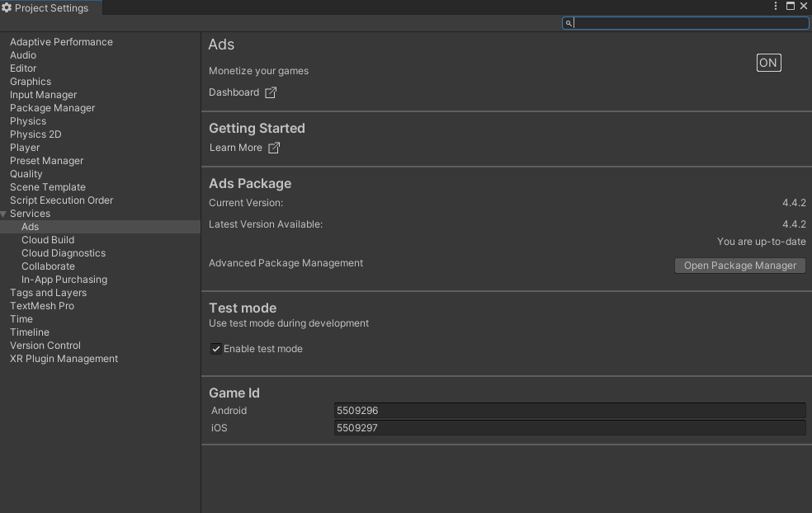Click the Dashboard external link icon
The height and width of the screenshot is (513, 812).
(271, 92)
